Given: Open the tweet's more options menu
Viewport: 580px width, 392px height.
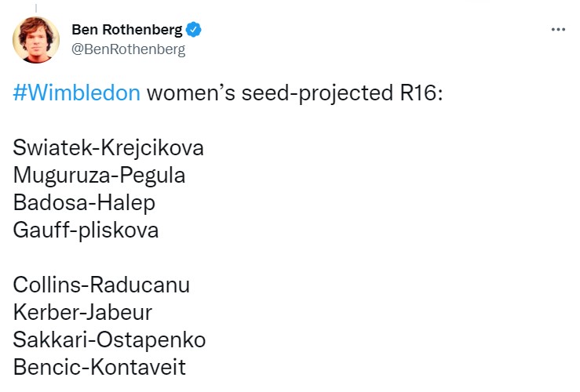Looking at the screenshot, I should (x=558, y=30).
